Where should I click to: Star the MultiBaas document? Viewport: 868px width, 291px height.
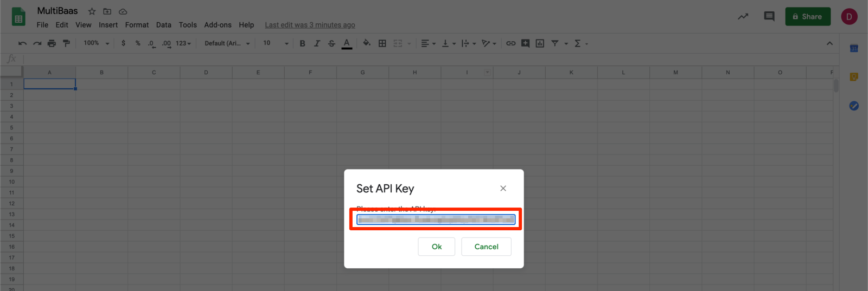point(92,11)
